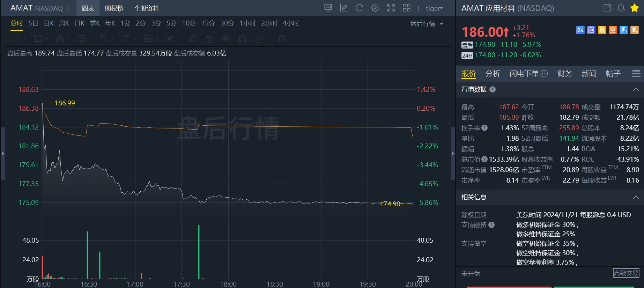Viewport: 644px width, 288px height.
Task: Collapse the 行情数据 section
Action: (x=636, y=90)
